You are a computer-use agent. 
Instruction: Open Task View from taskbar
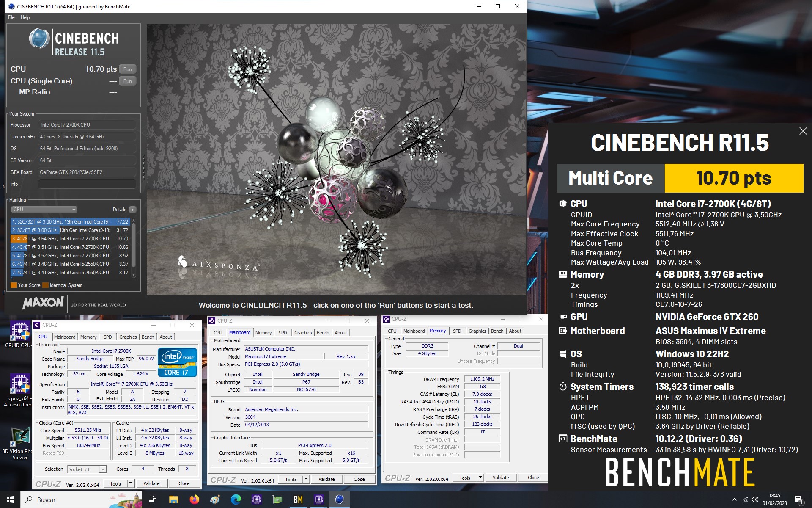152,500
